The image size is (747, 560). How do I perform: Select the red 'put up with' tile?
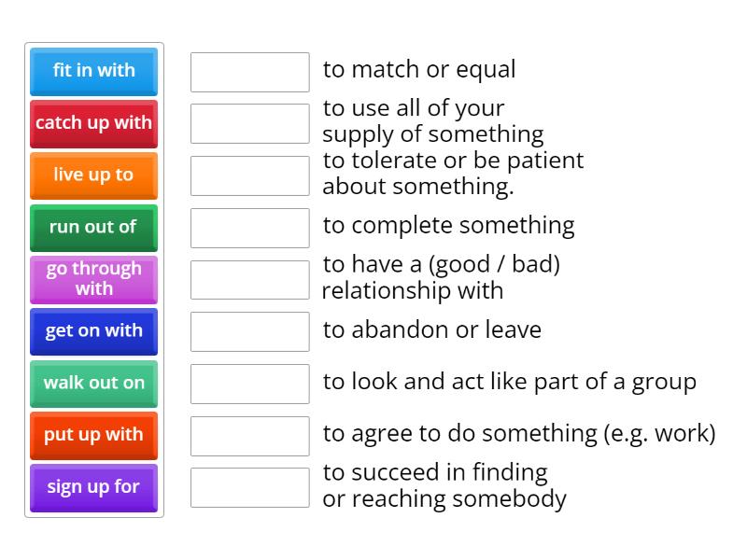click(93, 436)
